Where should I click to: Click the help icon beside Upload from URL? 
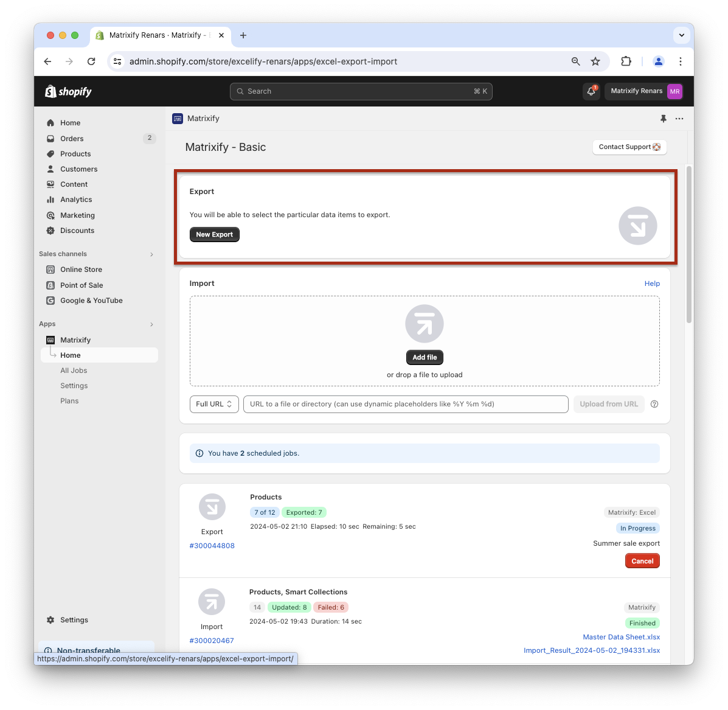pos(654,404)
